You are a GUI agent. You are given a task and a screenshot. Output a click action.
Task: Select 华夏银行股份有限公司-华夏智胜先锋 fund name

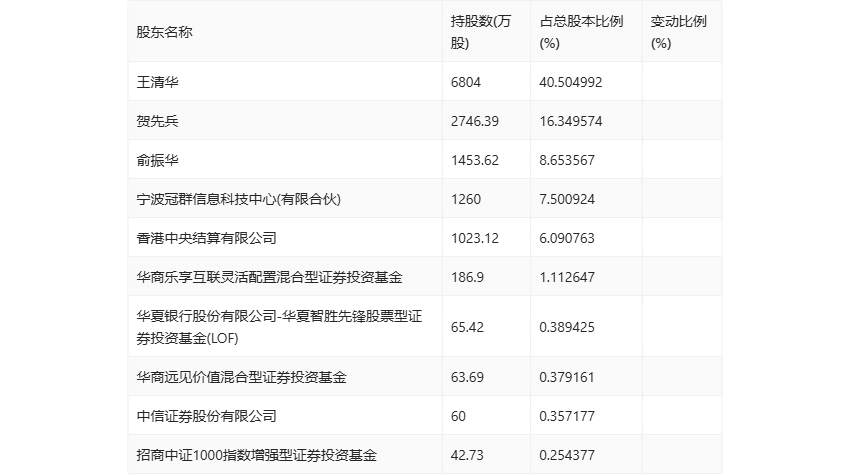tap(279, 327)
